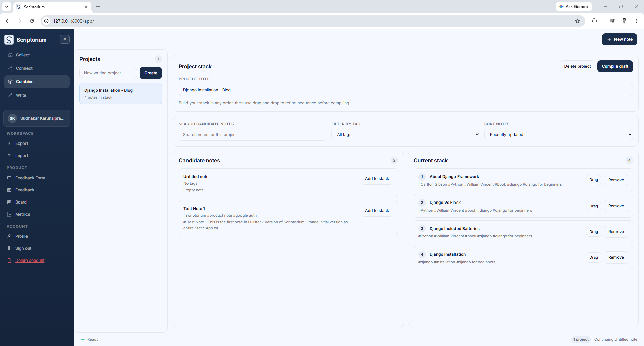The width and height of the screenshot is (644, 346).
Task: Click Compile draft
Action: point(615,66)
